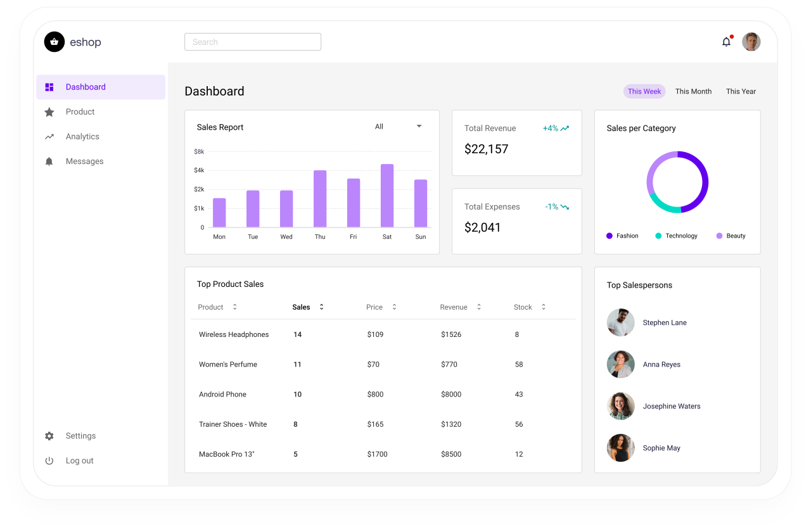Screen dimensions: 811x532
Task: Click into the Search input field
Action: [253, 42]
